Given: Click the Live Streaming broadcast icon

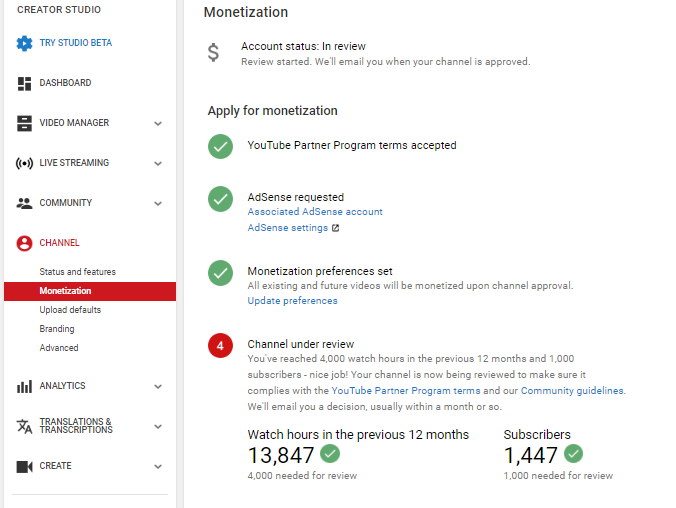Looking at the screenshot, I should (x=24, y=163).
